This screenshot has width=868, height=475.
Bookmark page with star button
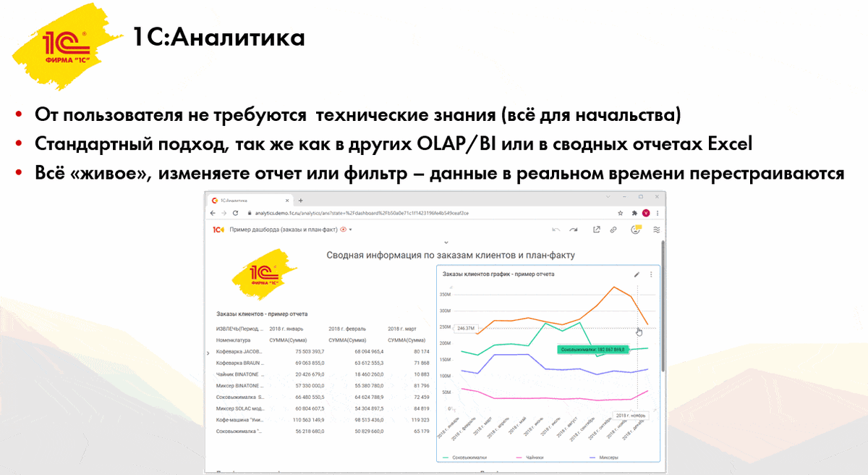point(619,212)
